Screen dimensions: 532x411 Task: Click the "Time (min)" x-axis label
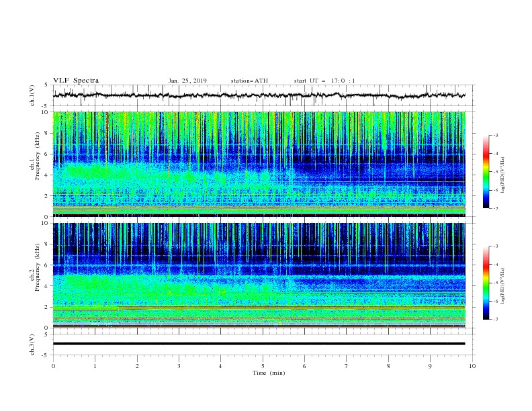(x=269, y=373)
